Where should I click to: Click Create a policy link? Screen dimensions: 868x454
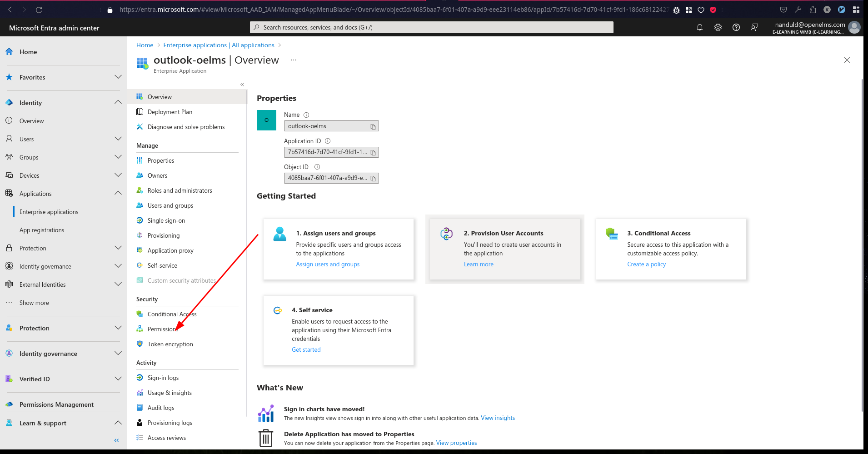(646, 264)
